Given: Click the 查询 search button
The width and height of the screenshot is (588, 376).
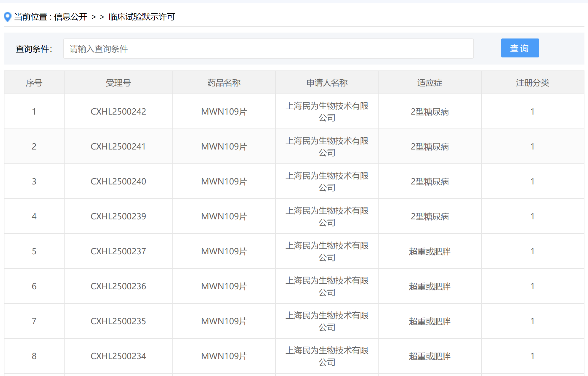Looking at the screenshot, I should click(x=520, y=48).
